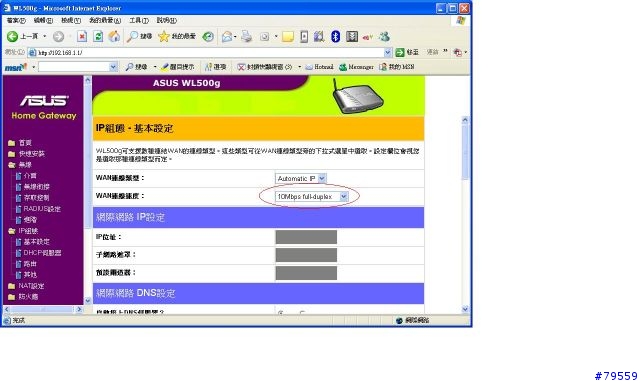Open the popup blocker (3) button
Image resolution: width=640 pixels, height=384 pixels.
tap(265, 67)
